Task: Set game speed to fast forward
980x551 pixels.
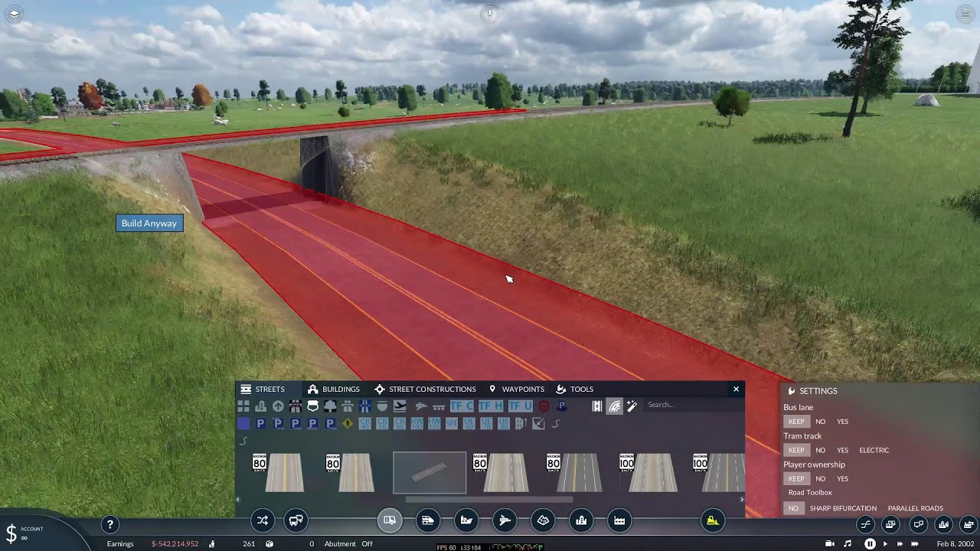Action: click(900, 544)
